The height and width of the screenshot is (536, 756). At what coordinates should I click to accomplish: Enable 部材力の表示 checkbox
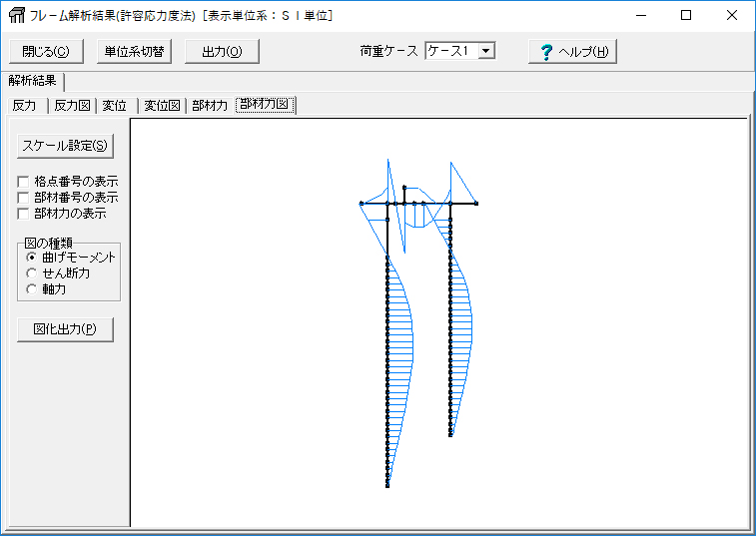23,214
